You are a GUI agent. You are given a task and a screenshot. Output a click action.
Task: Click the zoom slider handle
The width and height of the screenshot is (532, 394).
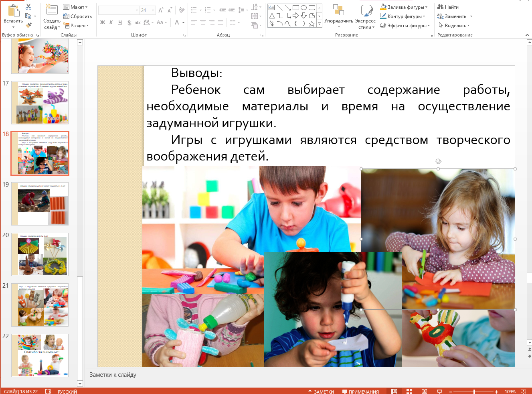point(474,392)
